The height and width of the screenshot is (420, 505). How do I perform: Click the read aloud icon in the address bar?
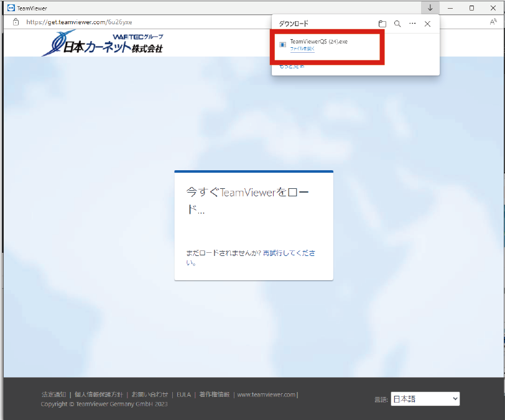493,22
